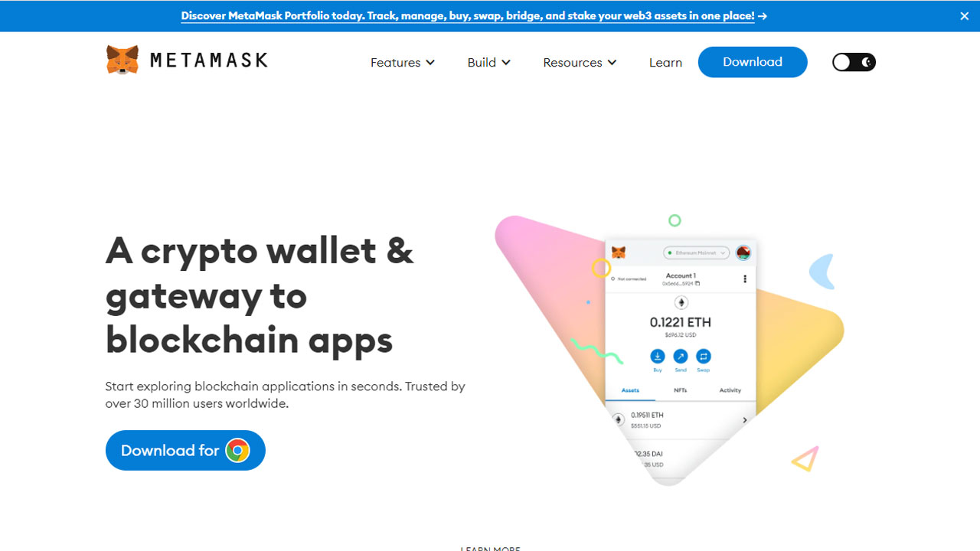980x551 pixels.
Task: Open the three-dot account options menu
Action: click(745, 279)
